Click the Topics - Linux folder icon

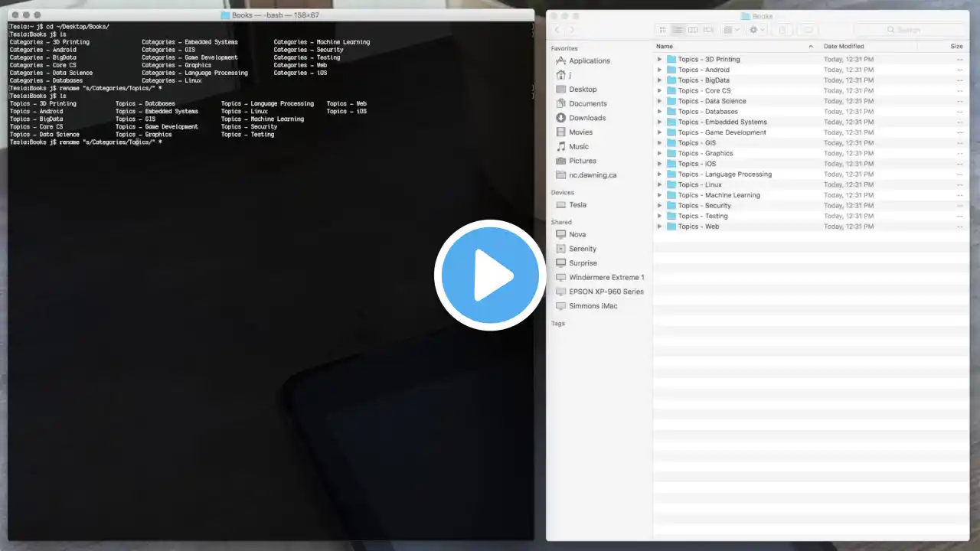(x=671, y=184)
